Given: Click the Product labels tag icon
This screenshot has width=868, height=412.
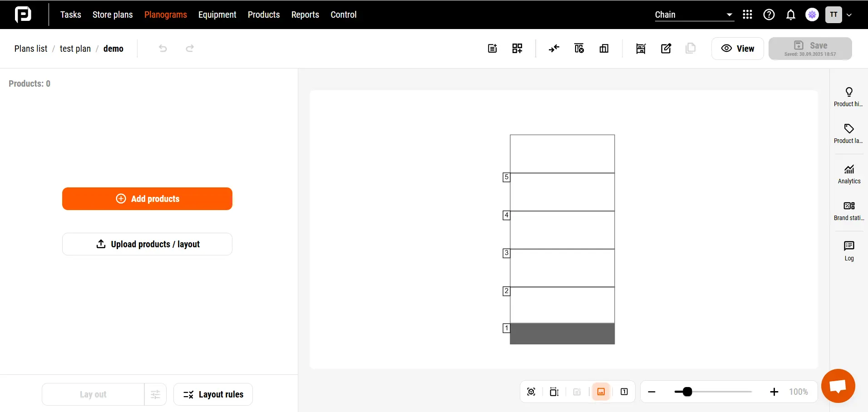Looking at the screenshot, I should click(849, 129).
